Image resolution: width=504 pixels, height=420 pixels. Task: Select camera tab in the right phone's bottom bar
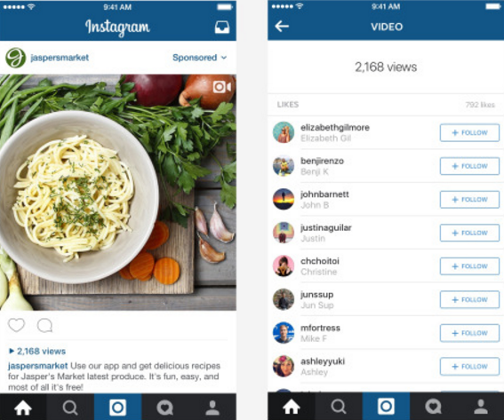coord(386,407)
